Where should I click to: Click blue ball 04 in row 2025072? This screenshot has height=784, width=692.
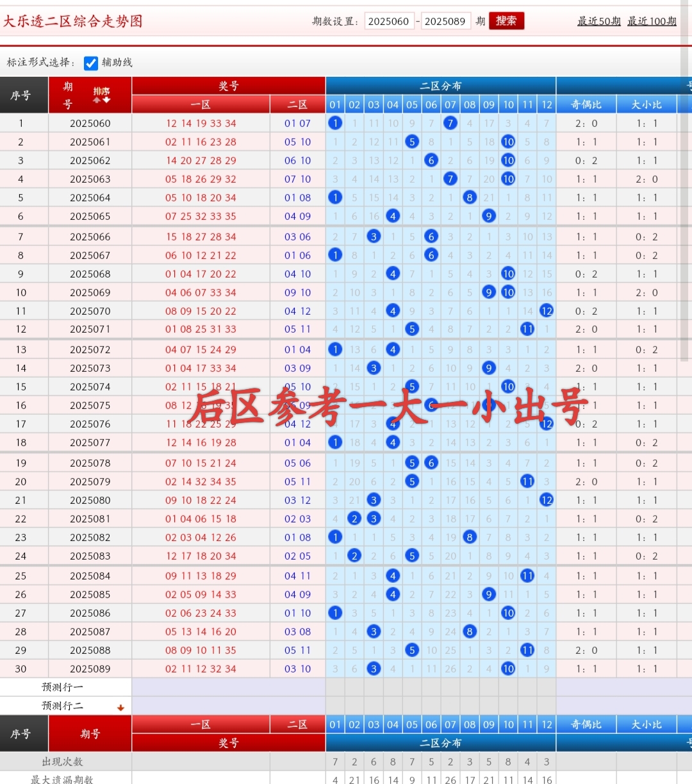pyautogui.click(x=393, y=349)
